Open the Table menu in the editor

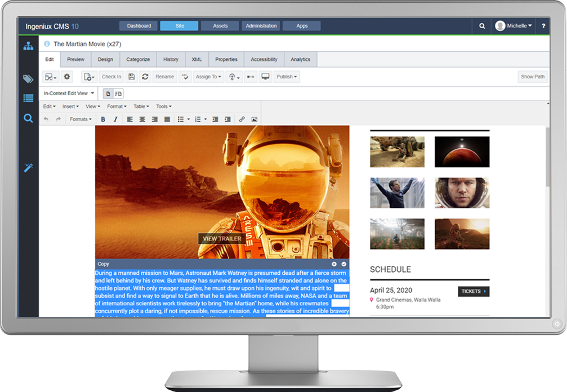pos(140,106)
